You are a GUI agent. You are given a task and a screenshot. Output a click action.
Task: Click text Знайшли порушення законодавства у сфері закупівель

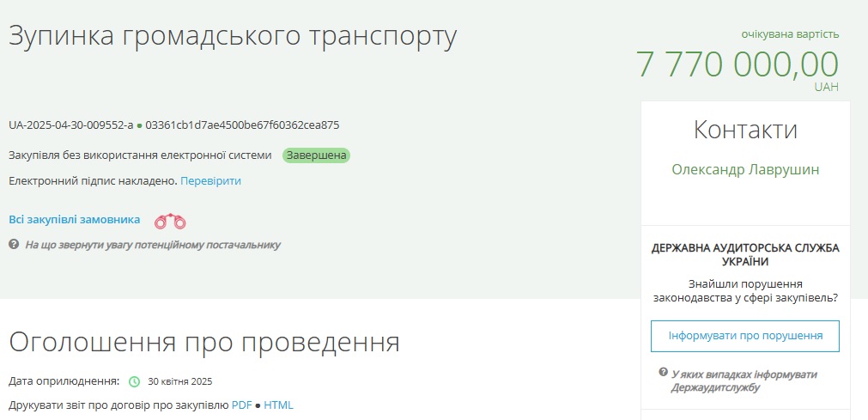point(745,291)
